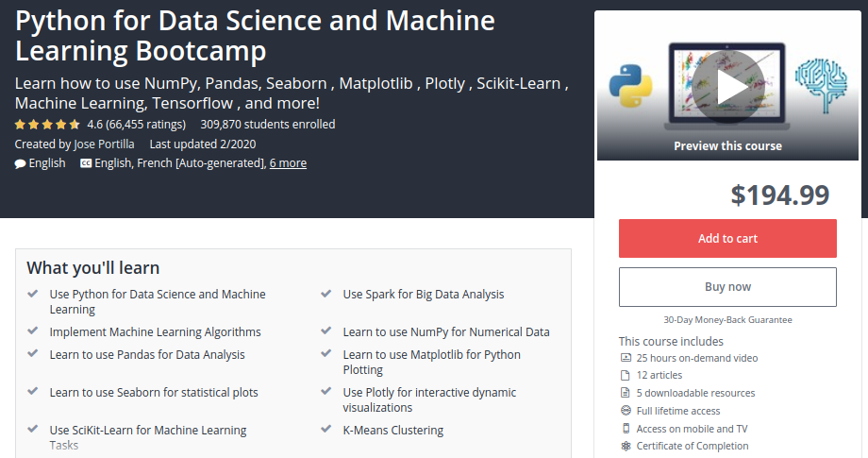This screenshot has width=868, height=458.
Task: Click 25 hours on-demand video text
Action: (697, 358)
